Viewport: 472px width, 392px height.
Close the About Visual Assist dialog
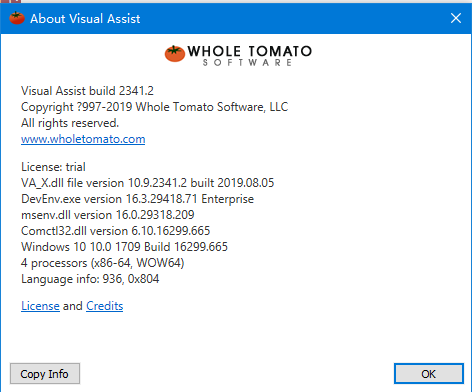pyautogui.click(x=456, y=18)
